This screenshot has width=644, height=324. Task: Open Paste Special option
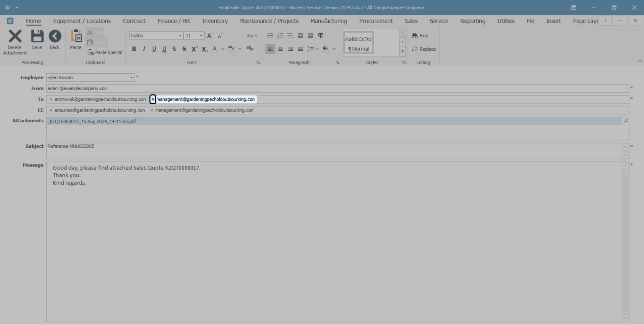click(105, 52)
